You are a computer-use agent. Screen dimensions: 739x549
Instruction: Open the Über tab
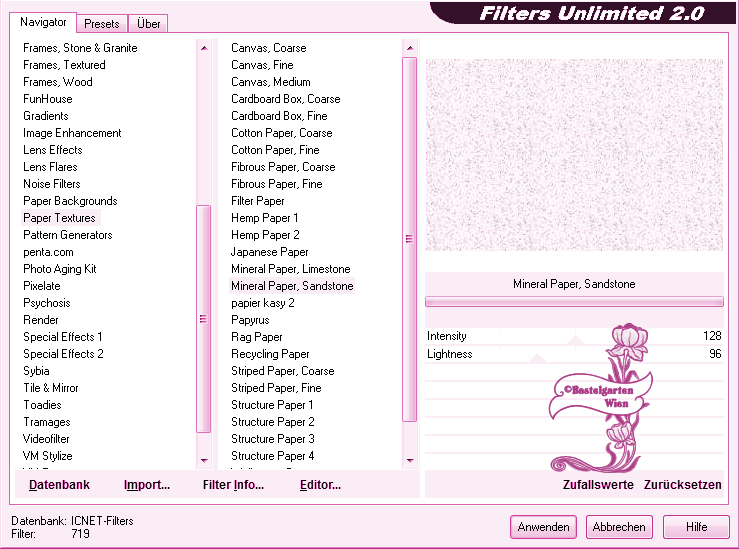[x=148, y=24]
